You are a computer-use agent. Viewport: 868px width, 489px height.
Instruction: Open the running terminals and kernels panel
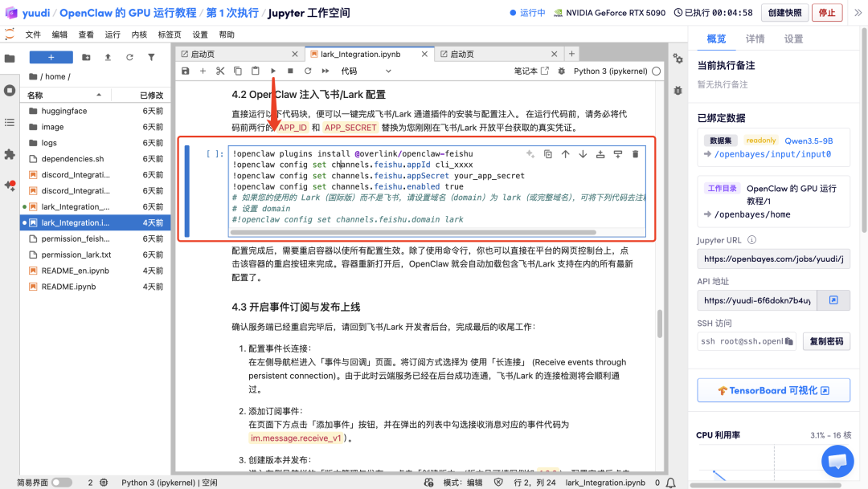point(10,90)
